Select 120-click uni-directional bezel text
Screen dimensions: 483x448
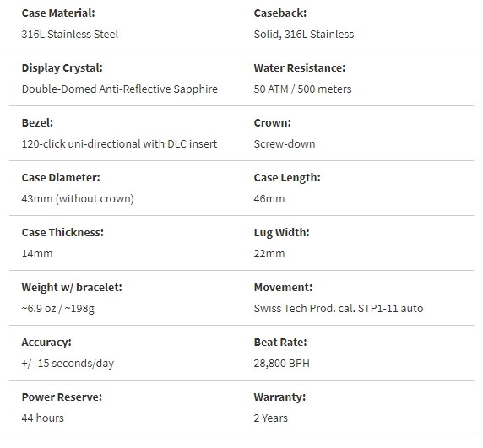(x=119, y=143)
